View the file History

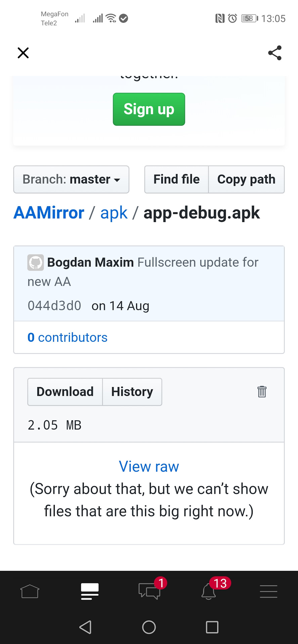click(132, 392)
